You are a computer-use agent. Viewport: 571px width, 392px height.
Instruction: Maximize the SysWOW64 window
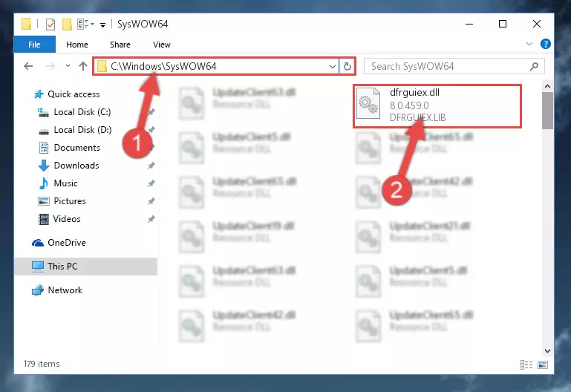pyautogui.click(x=503, y=24)
